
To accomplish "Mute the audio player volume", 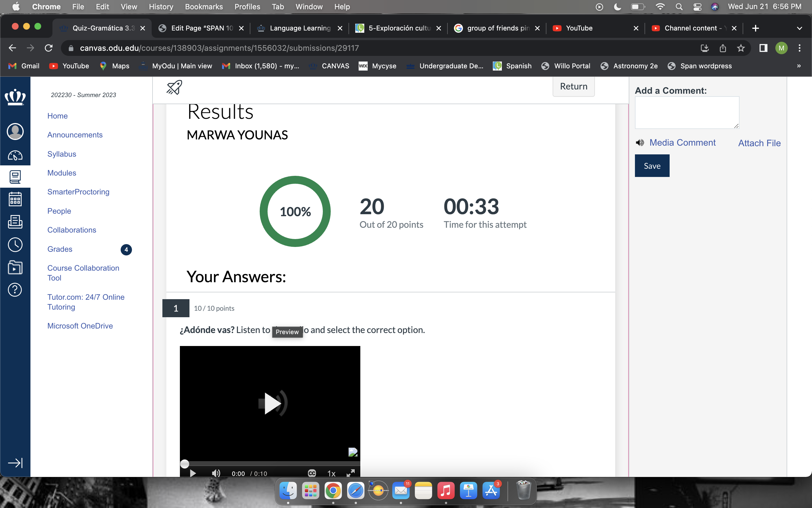I will 216,473.
